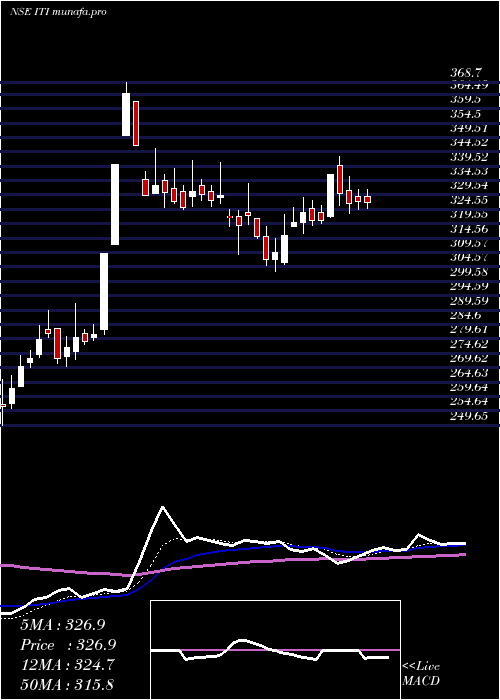Click the long red candlestick beside the peak candle
500x700 pixels.
[x=136, y=123]
